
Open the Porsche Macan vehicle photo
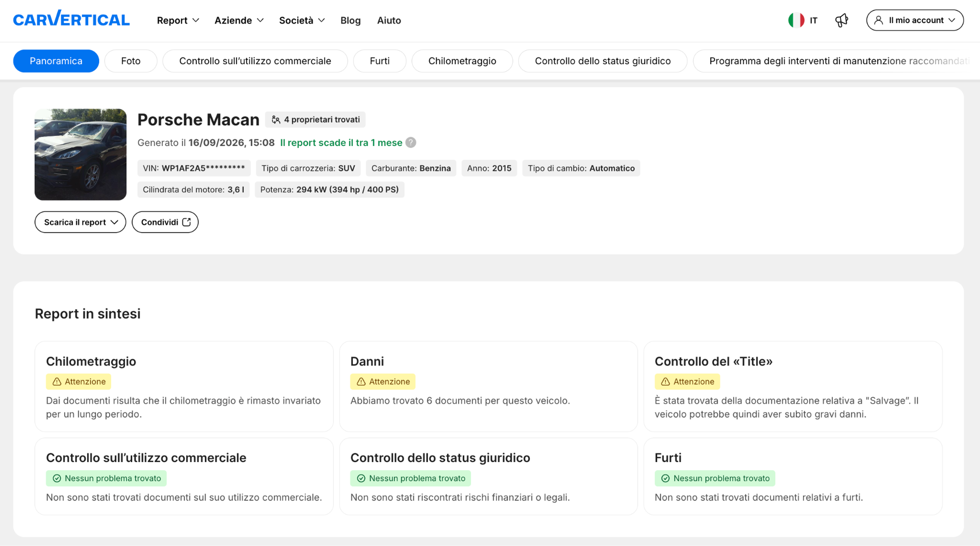(x=80, y=154)
